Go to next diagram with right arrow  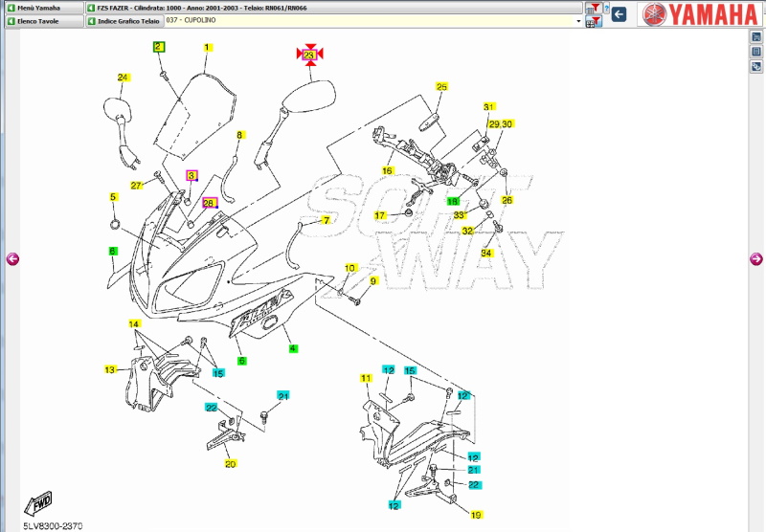(755, 258)
